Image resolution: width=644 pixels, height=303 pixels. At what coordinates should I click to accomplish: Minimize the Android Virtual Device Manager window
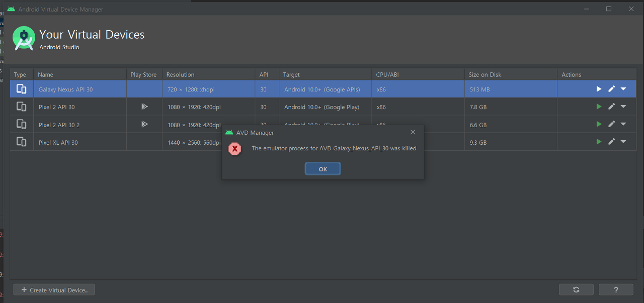(x=586, y=9)
